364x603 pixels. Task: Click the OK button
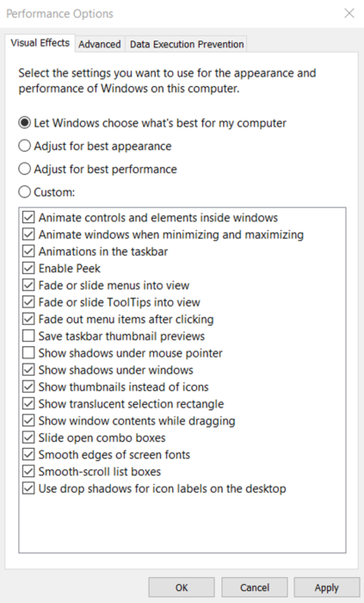point(182,587)
